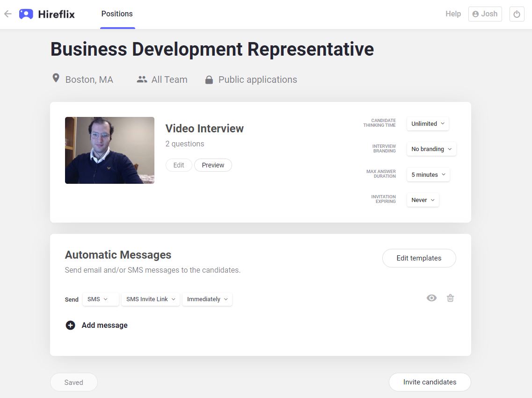Image resolution: width=532 pixels, height=398 pixels.
Task: Preview the video interview
Action: [213, 165]
